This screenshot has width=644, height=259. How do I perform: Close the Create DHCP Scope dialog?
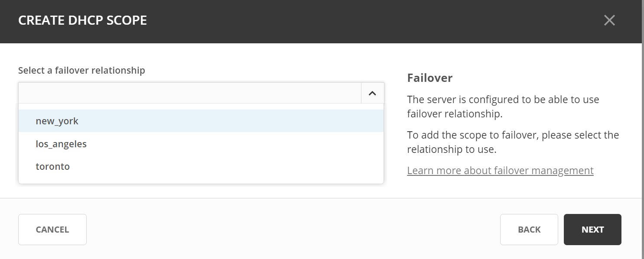(609, 20)
